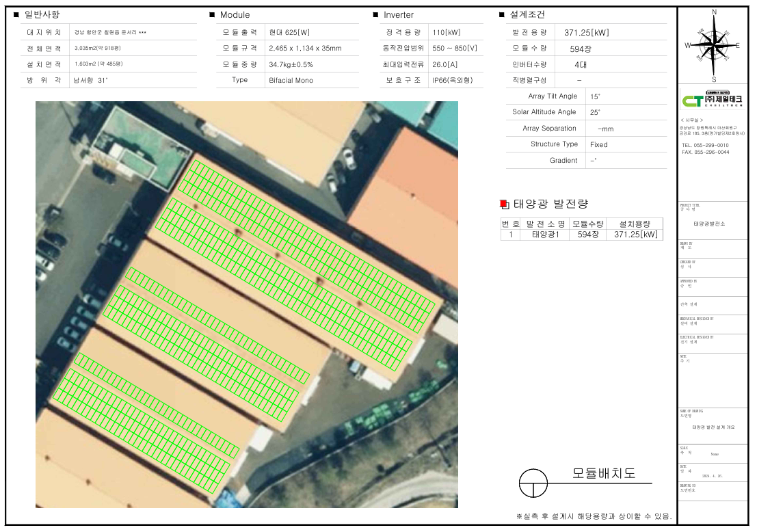
Task: Click the 모듈배치도 drawing title text
Action: click(x=603, y=473)
